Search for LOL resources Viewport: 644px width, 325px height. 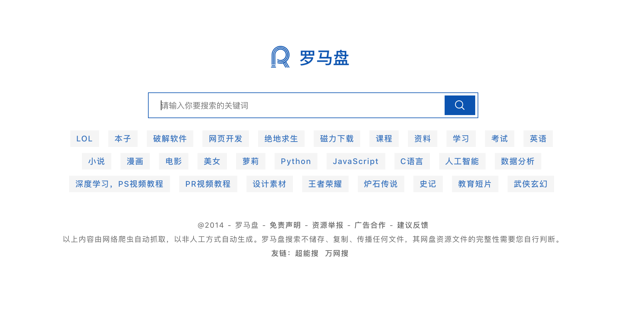pyautogui.click(x=85, y=139)
